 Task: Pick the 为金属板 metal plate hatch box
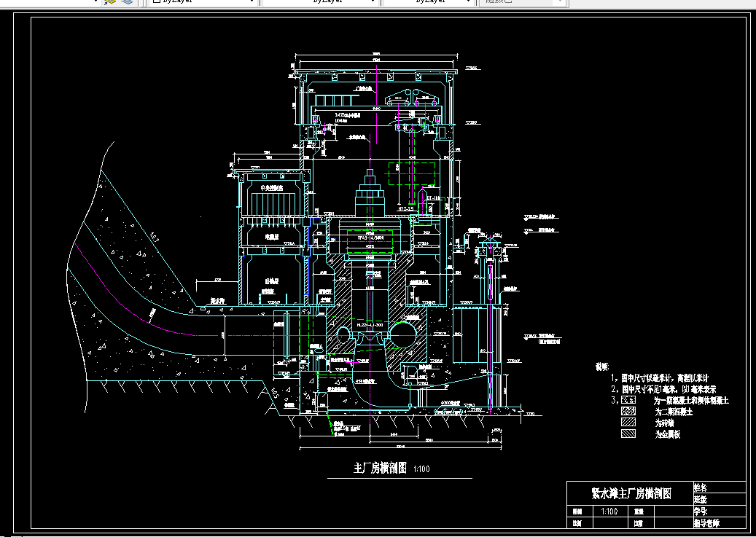click(x=628, y=434)
